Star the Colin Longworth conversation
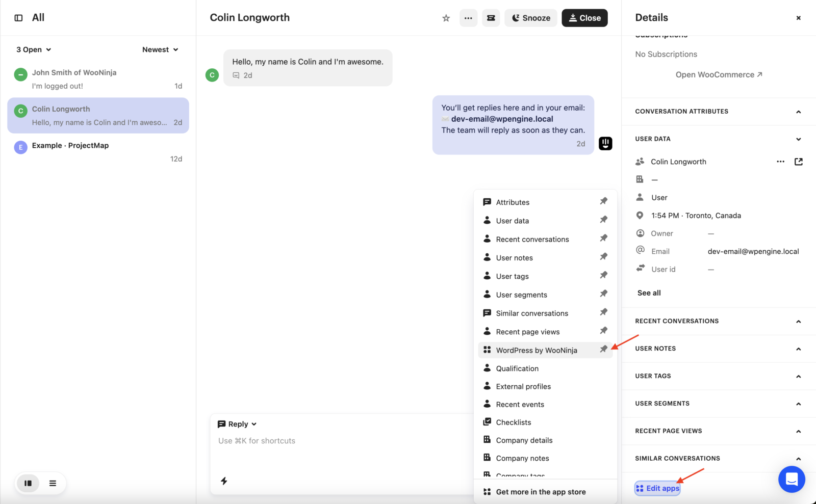The height and width of the screenshot is (504, 816). (x=446, y=18)
